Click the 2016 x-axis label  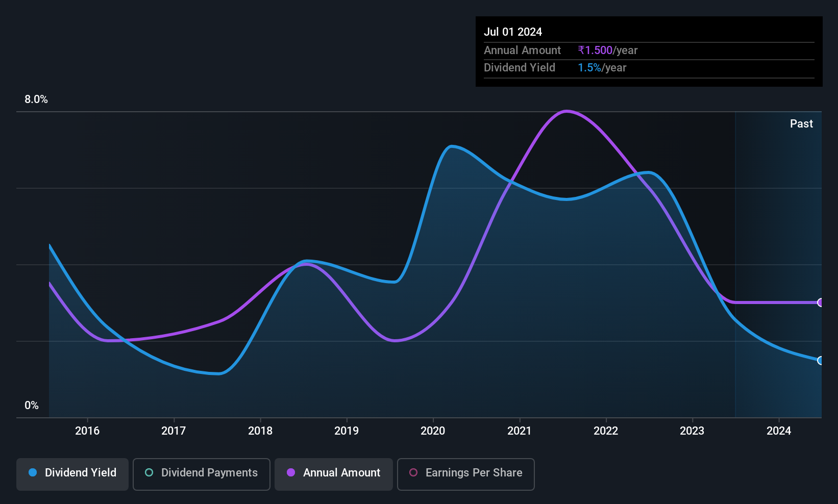pyautogui.click(x=87, y=431)
